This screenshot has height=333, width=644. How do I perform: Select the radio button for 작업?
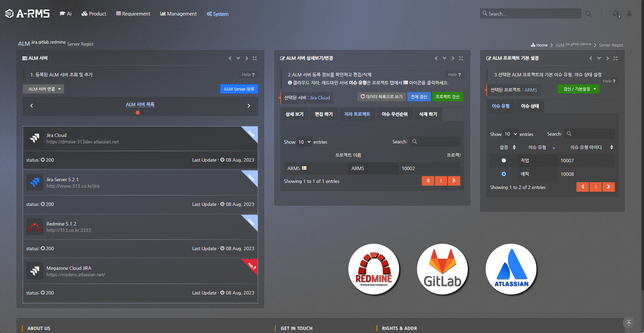504,161
